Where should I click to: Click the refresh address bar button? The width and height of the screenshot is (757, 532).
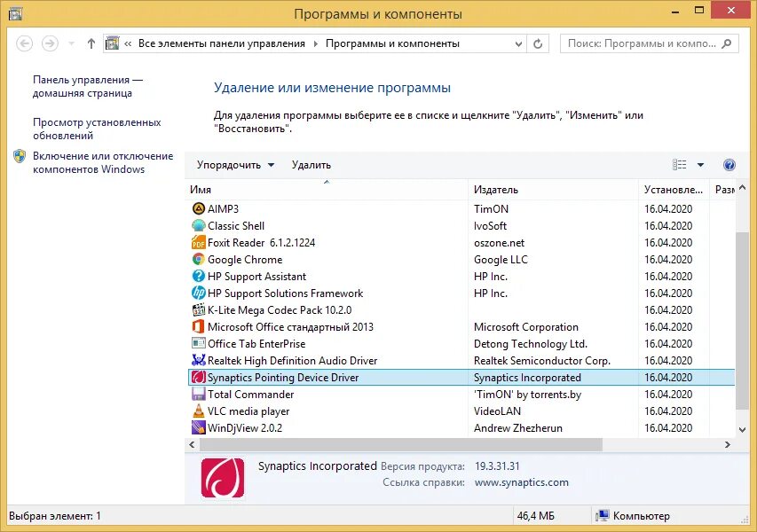(538, 44)
